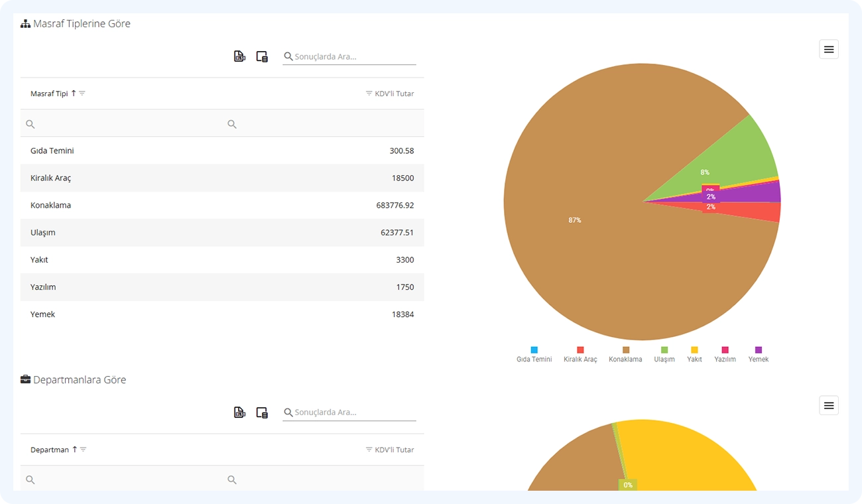The width and height of the screenshot is (862, 504).
Task: Click sort arrow next to Masraf Tipi
Action: click(74, 94)
